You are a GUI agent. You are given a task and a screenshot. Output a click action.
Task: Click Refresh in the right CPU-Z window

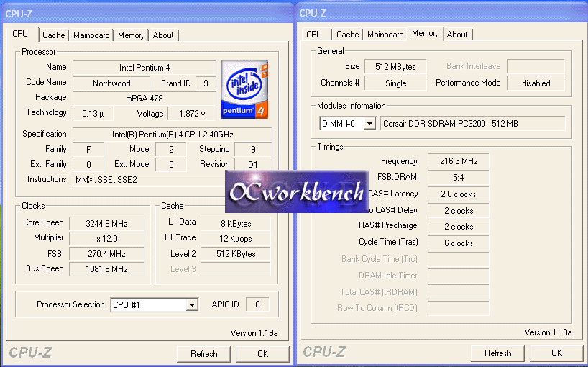coord(497,353)
